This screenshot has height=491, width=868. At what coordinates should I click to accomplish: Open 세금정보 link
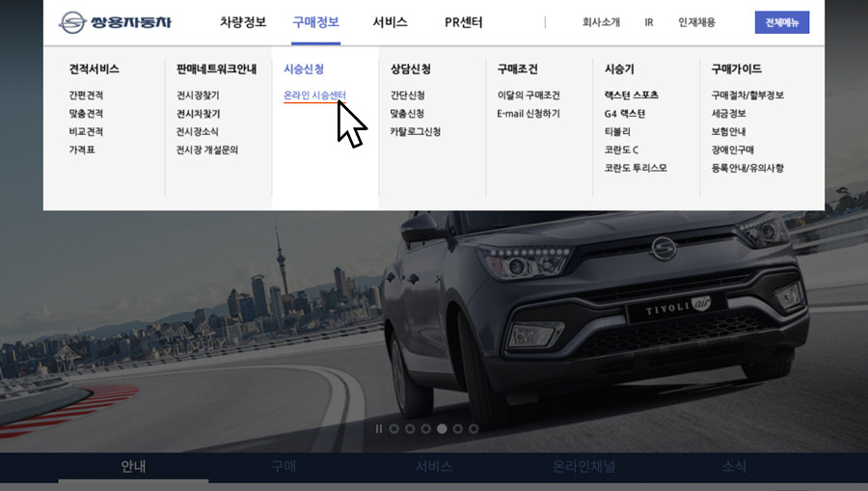pos(728,114)
